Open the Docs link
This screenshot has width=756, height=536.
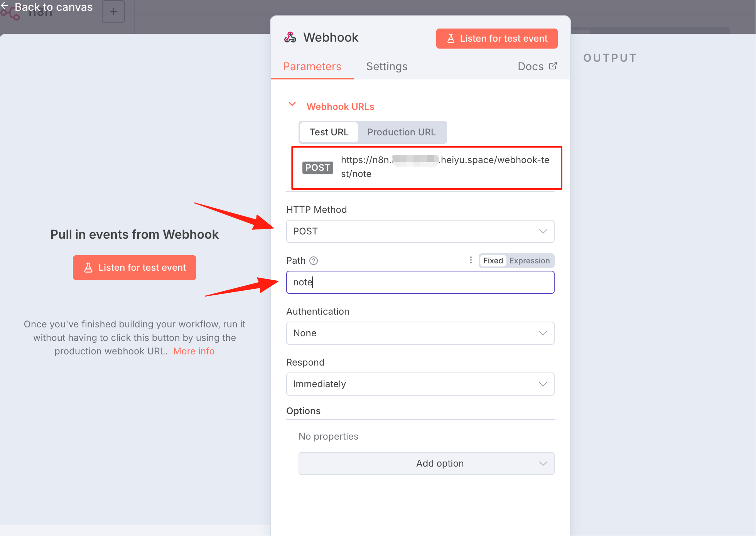[537, 66]
